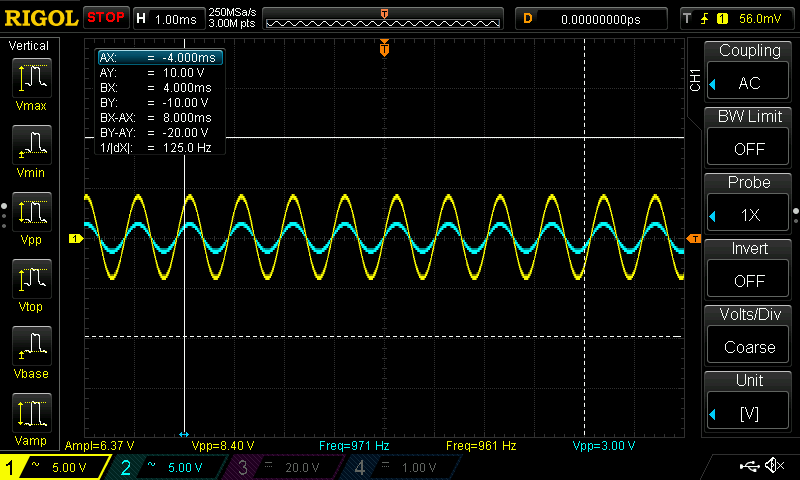The image size is (800, 480).
Task: Select the Vmax measurement icon
Action: click(x=32, y=78)
